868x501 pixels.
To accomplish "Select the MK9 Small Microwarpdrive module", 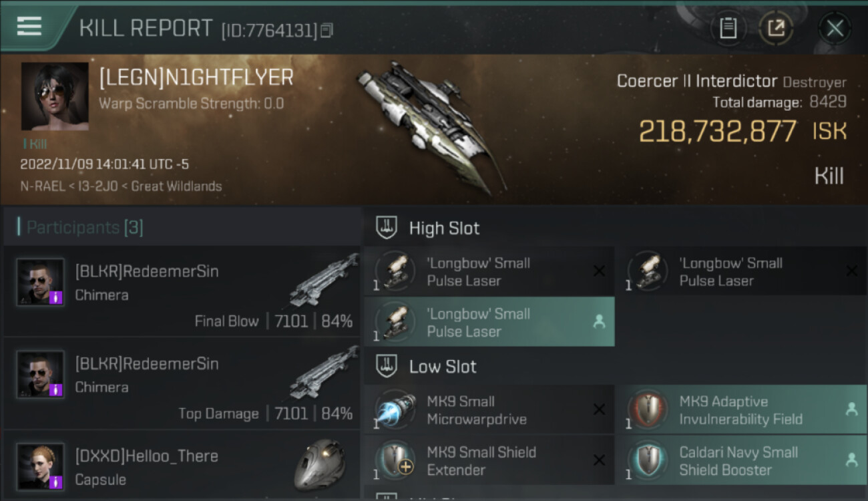I will click(x=489, y=410).
